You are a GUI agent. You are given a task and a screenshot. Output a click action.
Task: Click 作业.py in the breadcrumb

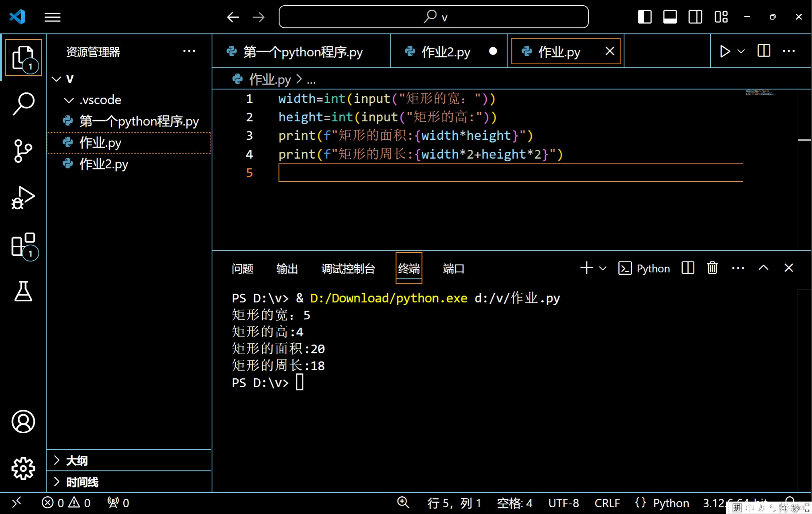(270, 80)
